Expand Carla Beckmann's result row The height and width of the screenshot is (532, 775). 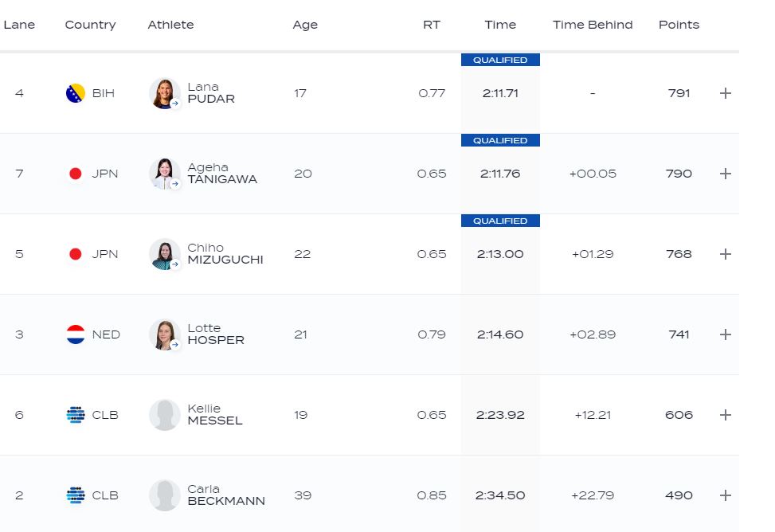(725, 495)
